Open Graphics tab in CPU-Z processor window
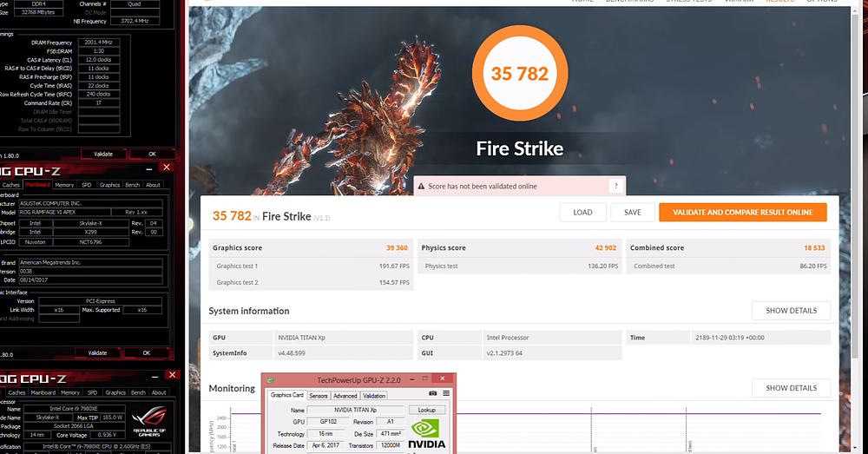Viewport: 868px width, 454px height. point(115,392)
